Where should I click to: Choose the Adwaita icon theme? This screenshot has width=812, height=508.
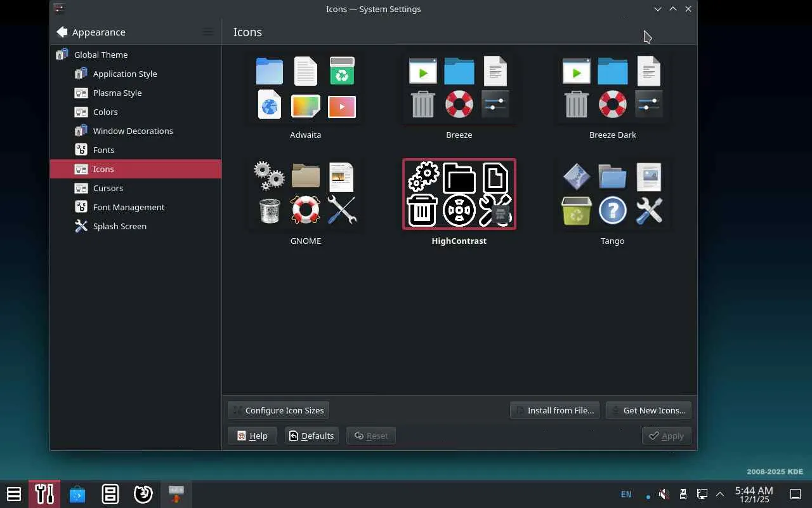point(306,97)
